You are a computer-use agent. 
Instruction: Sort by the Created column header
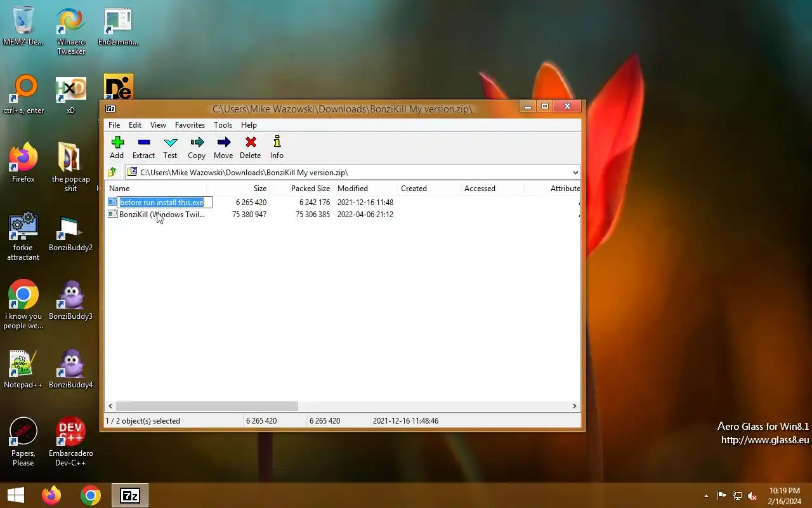429,189
